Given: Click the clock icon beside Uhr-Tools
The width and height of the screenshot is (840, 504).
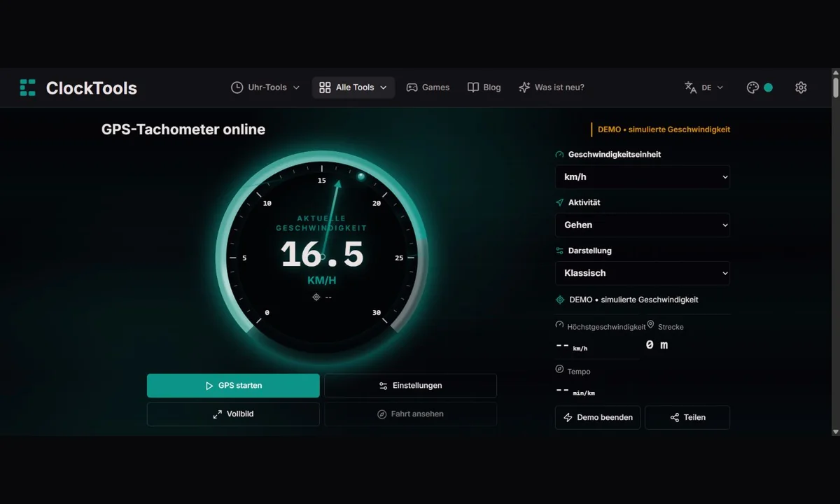Looking at the screenshot, I should click(237, 87).
